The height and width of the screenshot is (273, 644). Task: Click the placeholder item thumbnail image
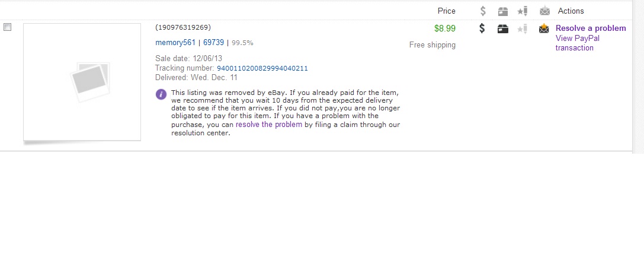coord(82,82)
